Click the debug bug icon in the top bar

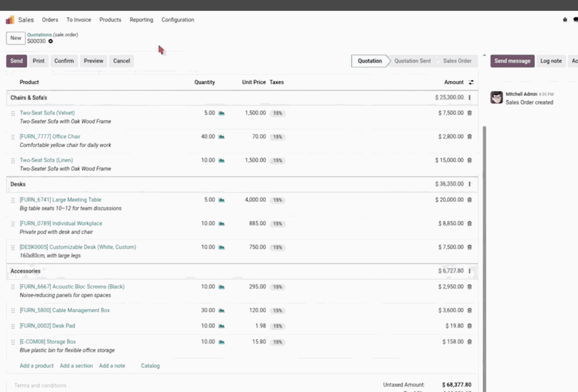click(x=564, y=20)
